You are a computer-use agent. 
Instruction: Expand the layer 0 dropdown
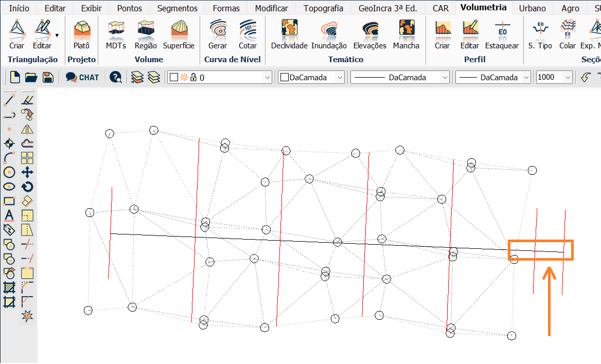tap(267, 78)
